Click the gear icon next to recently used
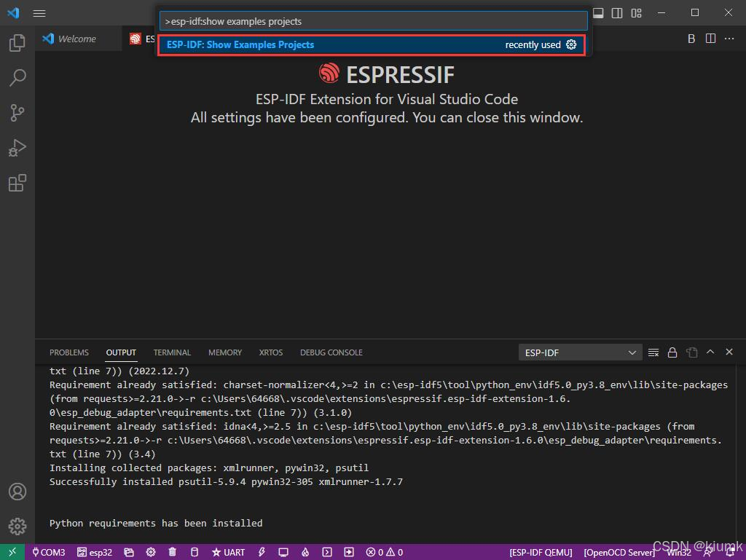The height and width of the screenshot is (560, 746). click(x=571, y=44)
